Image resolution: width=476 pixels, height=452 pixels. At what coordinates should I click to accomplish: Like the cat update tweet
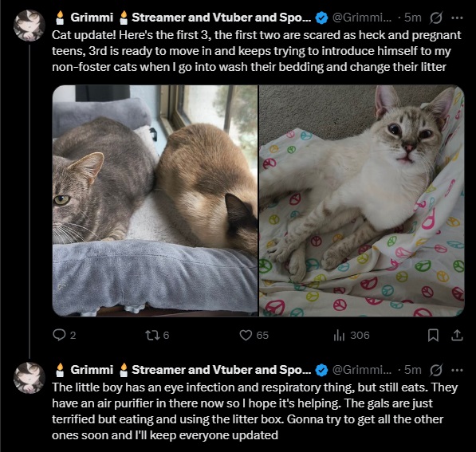246,335
